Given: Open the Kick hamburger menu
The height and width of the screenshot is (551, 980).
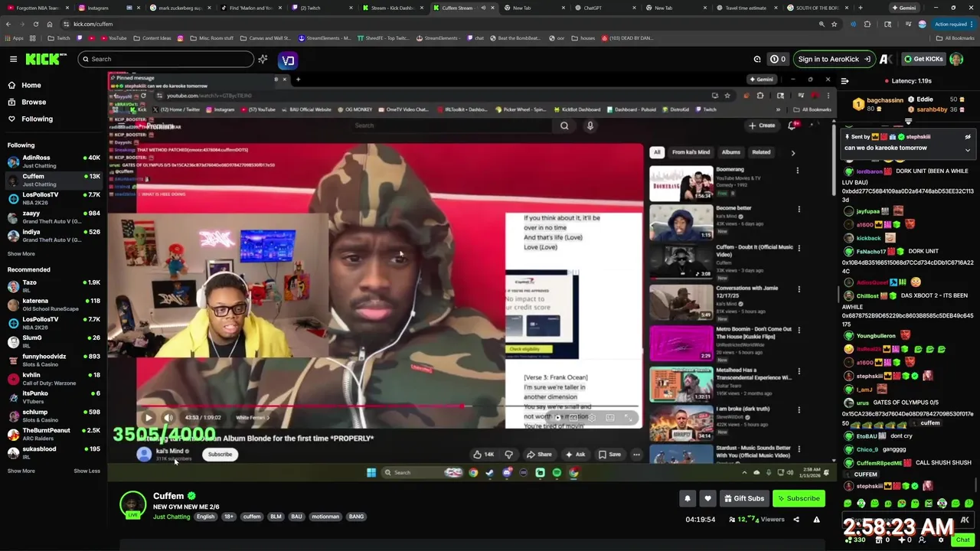Looking at the screenshot, I should point(13,59).
